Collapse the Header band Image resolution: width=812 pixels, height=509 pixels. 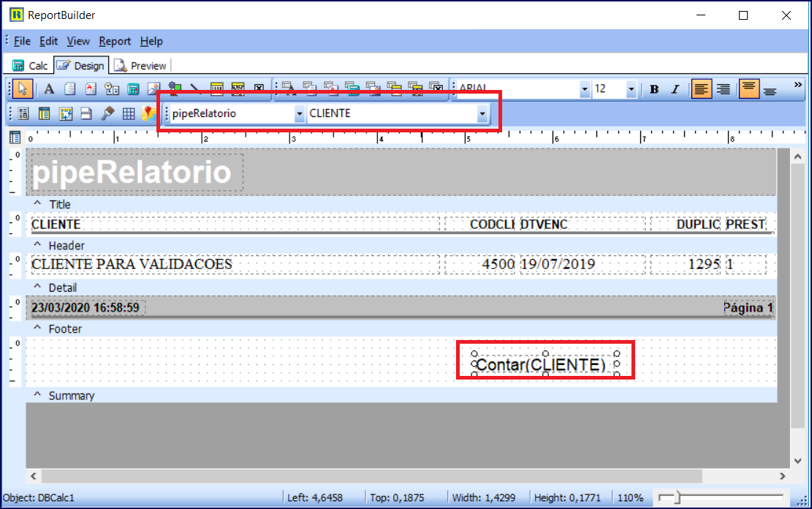[37, 244]
